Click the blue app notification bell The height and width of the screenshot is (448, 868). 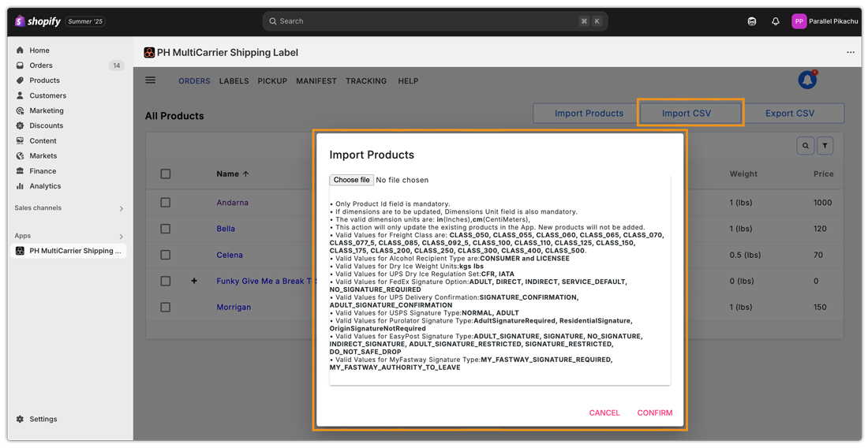pos(807,80)
